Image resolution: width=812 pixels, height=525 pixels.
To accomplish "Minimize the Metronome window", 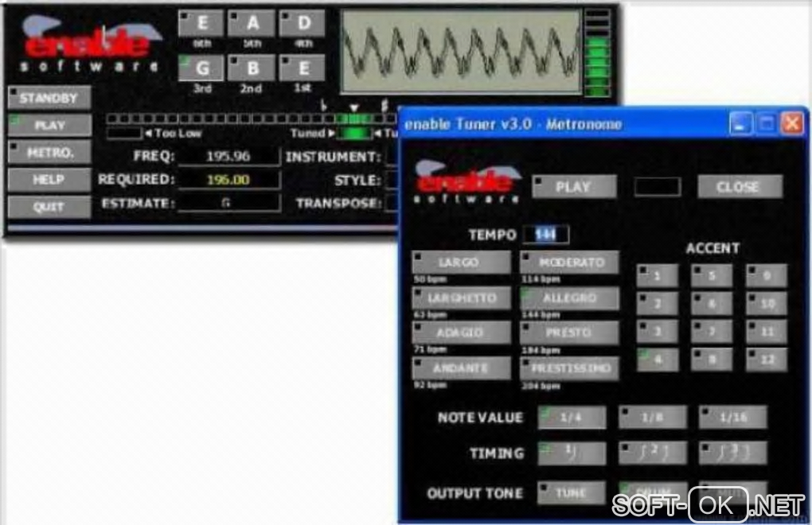I will 740,123.
